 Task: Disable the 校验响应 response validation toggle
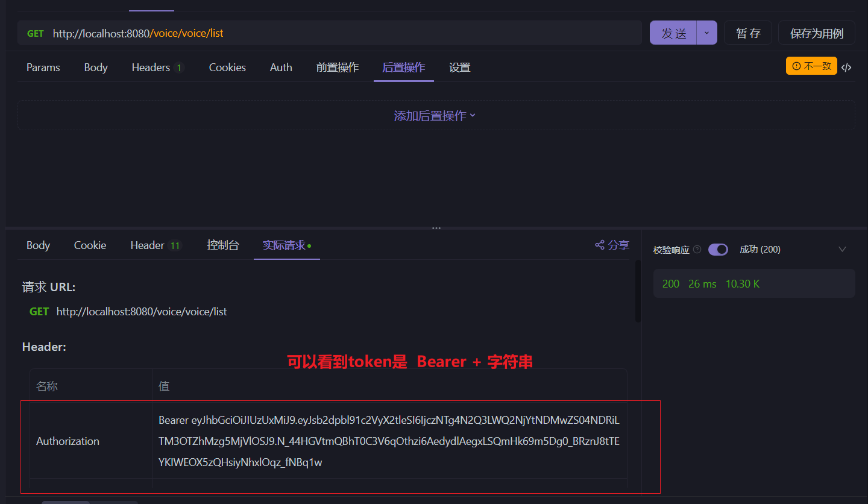718,249
